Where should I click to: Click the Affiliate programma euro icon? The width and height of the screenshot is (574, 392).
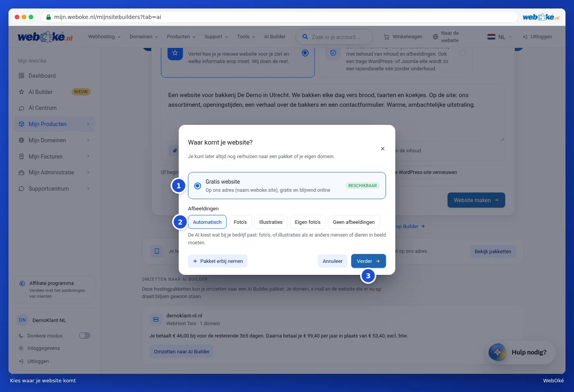pos(22,283)
